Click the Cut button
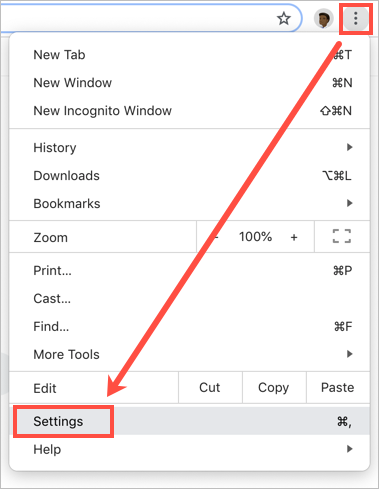This screenshot has width=379, height=489. pos(210,387)
